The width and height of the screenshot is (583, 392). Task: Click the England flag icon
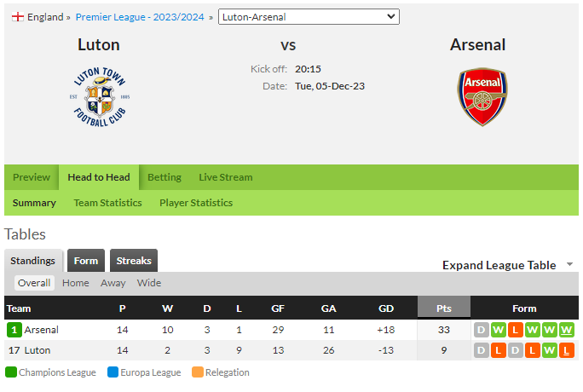pos(18,17)
